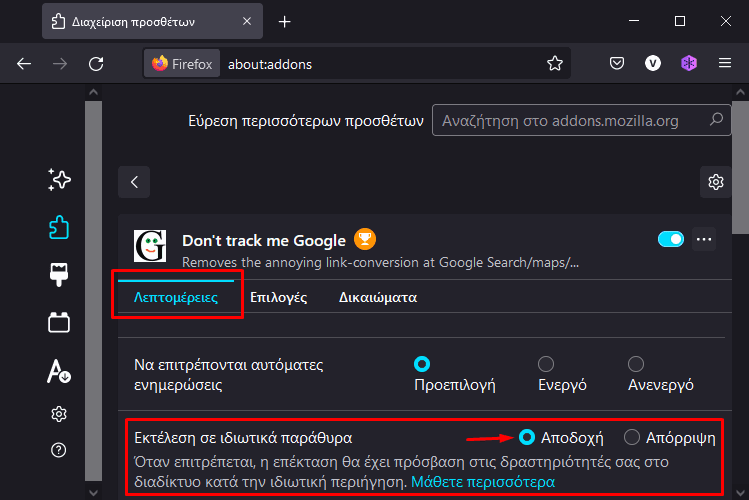Select Απόρριψη for private windows
Viewport: 749px width, 500px height.
click(x=631, y=437)
